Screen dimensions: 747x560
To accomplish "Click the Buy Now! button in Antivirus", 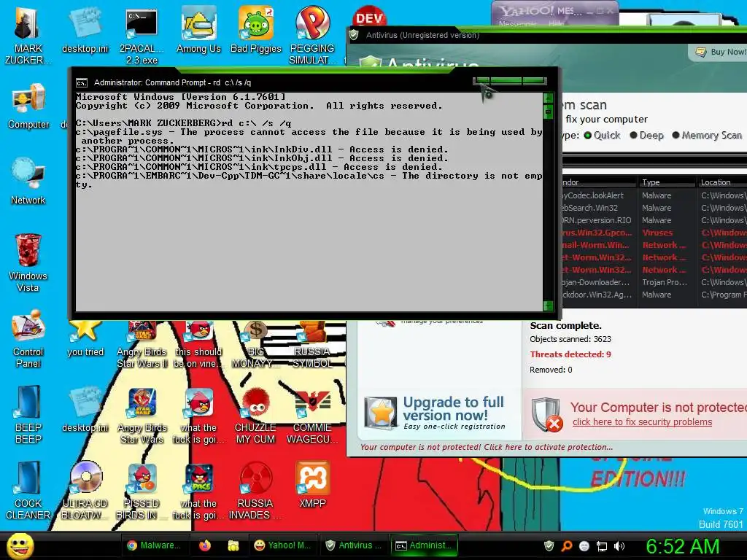I will [720, 52].
